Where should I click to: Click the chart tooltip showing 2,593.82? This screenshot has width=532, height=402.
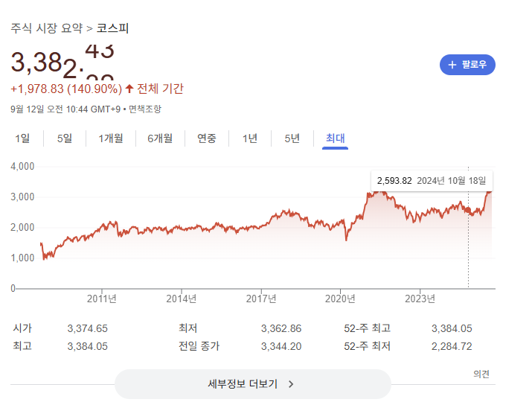click(432, 181)
